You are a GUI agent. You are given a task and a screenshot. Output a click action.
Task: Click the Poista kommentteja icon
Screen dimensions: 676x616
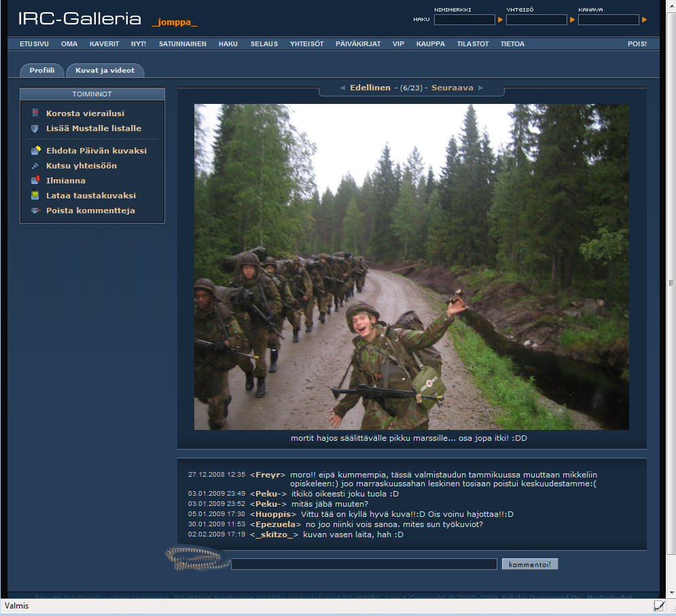[35, 211]
